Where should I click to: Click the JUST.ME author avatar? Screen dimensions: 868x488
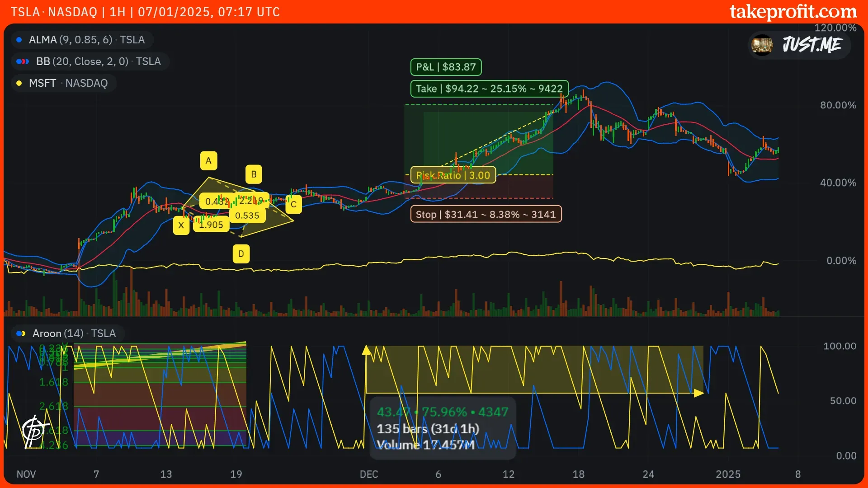[762, 45]
